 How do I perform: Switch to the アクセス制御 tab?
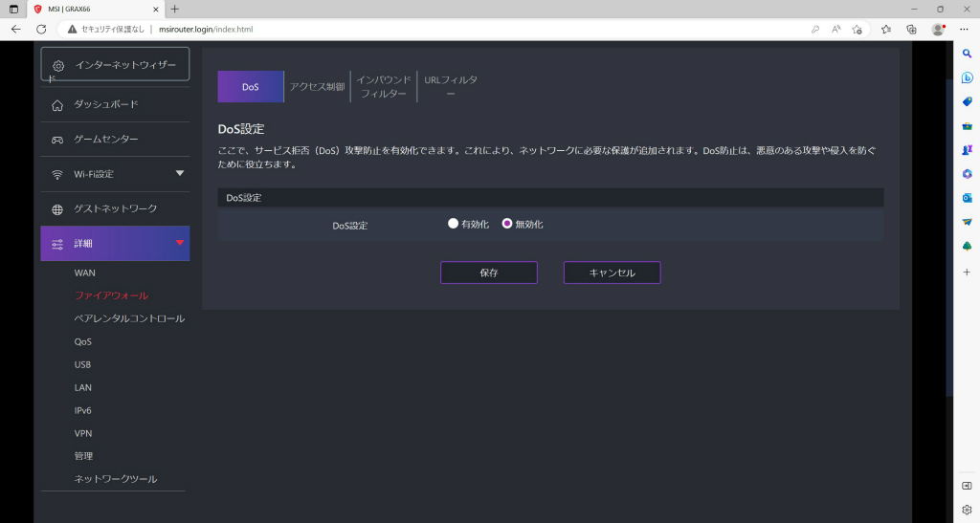click(317, 87)
